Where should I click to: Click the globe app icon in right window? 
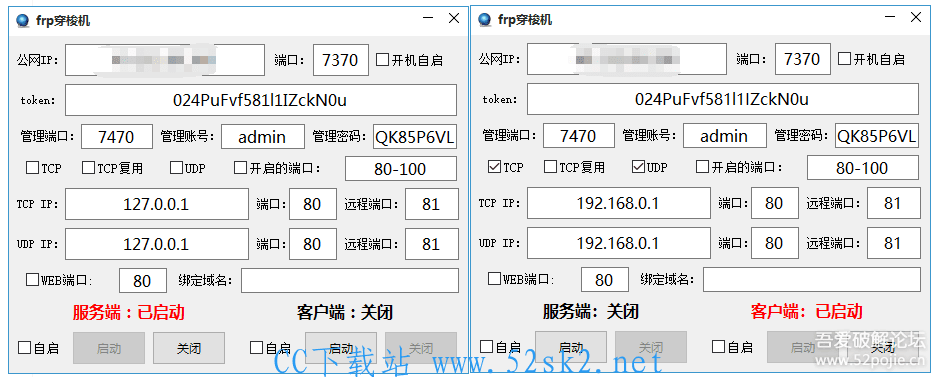(x=485, y=19)
